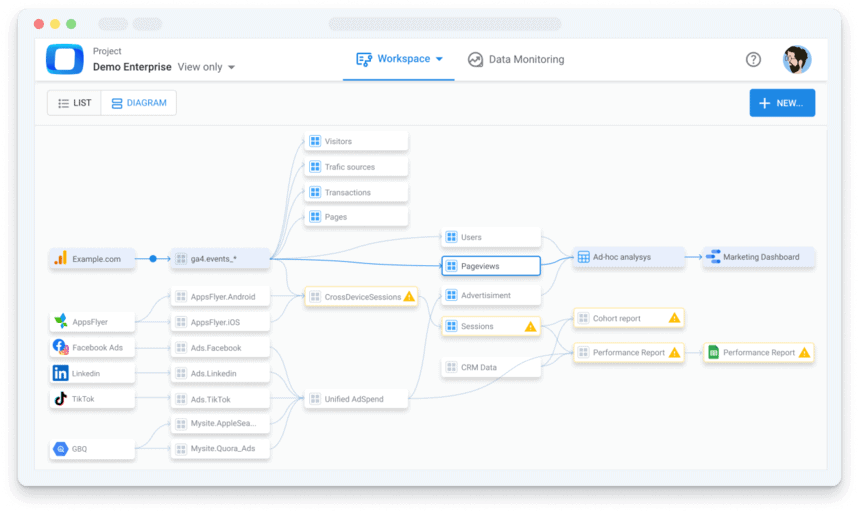Click the ga4.events_* grid icon
The width and height of the screenshot is (859, 512).
[x=181, y=259]
